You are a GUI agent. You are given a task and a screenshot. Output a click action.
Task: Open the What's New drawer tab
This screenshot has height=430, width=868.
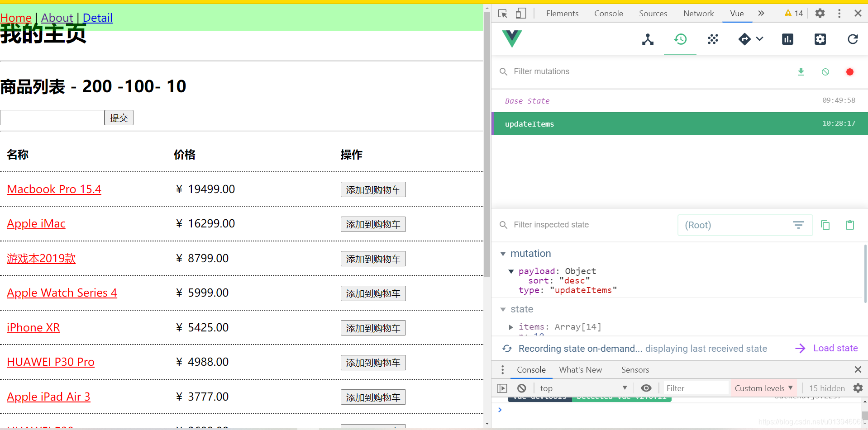581,370
